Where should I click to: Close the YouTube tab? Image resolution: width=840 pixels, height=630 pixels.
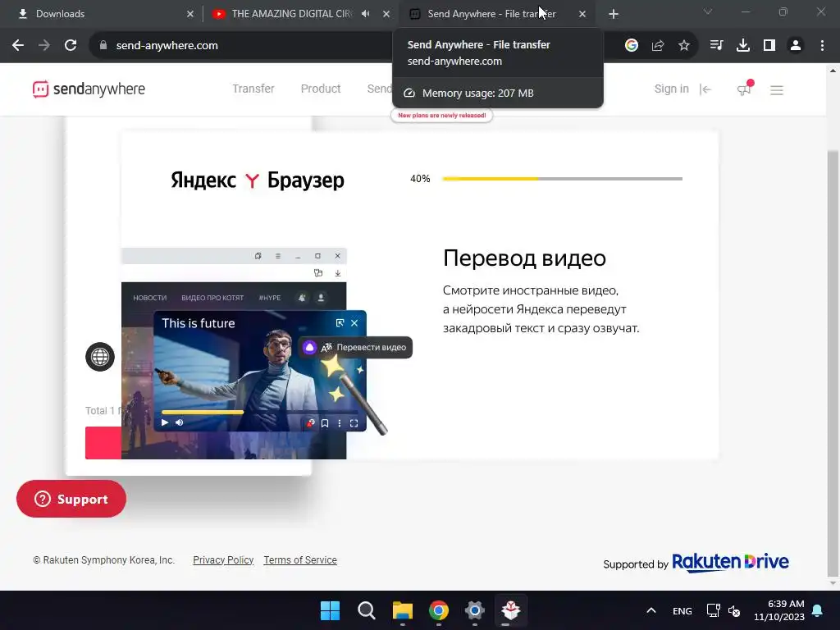pyautogui.click(x=386, y=14)
